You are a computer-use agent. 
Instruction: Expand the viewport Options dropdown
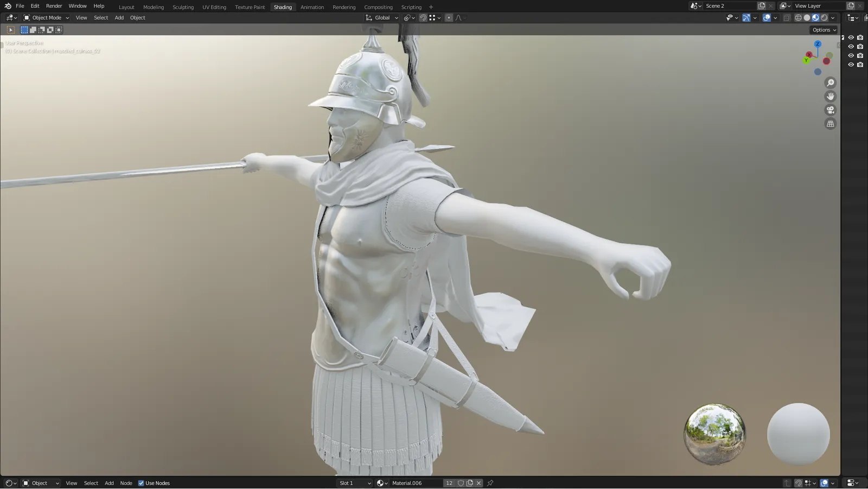[824, 30]
